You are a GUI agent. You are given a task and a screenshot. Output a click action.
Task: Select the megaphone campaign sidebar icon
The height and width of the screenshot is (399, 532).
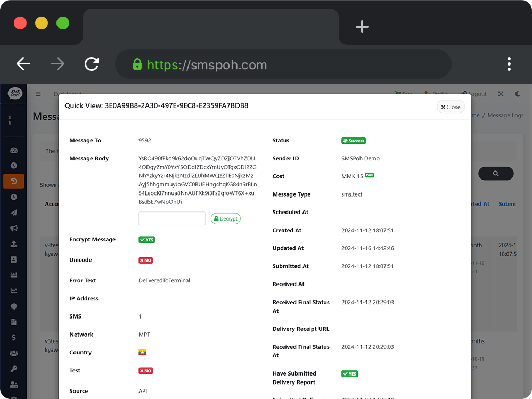click(14, 228)
